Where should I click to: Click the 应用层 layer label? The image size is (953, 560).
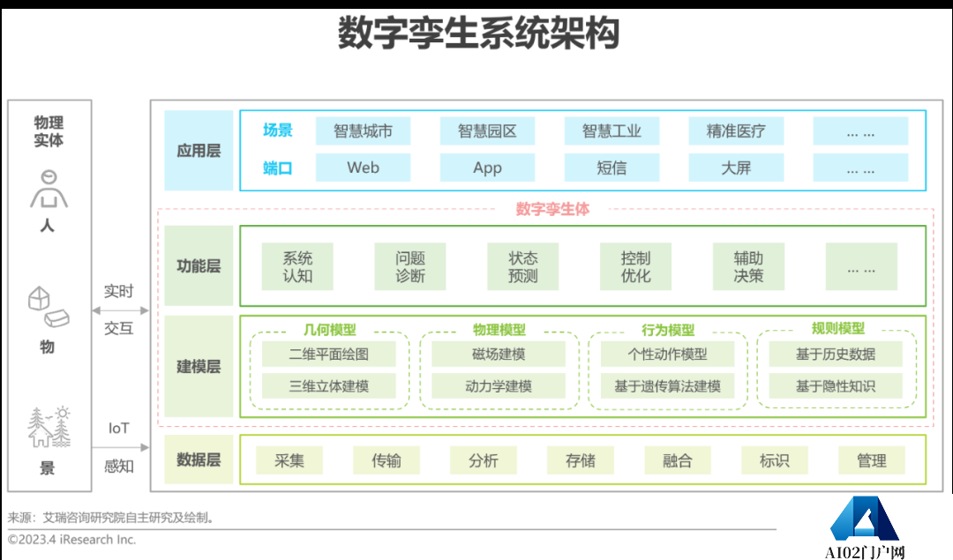point(199,151)
